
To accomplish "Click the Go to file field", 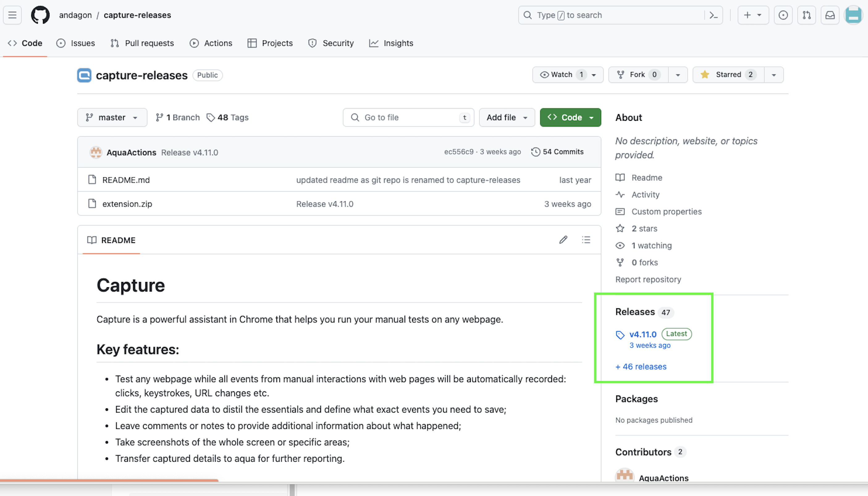I will 408,118.
